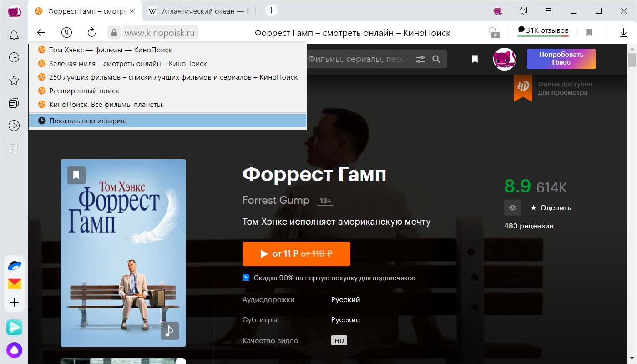The width and height of the screenshot is (637, 364).
Task: Open Yandex home 'Я' button
Action: pyautogui.click(x=67, y=32)
